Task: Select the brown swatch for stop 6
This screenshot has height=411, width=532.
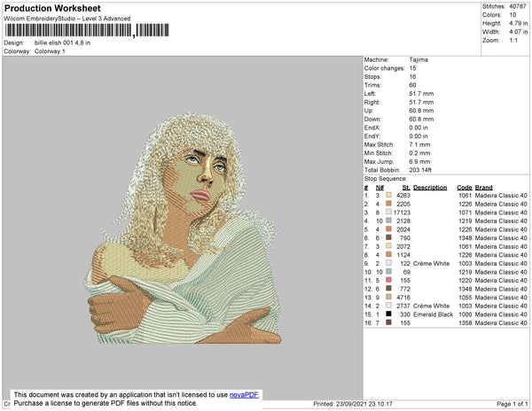Action: point(388,237)
